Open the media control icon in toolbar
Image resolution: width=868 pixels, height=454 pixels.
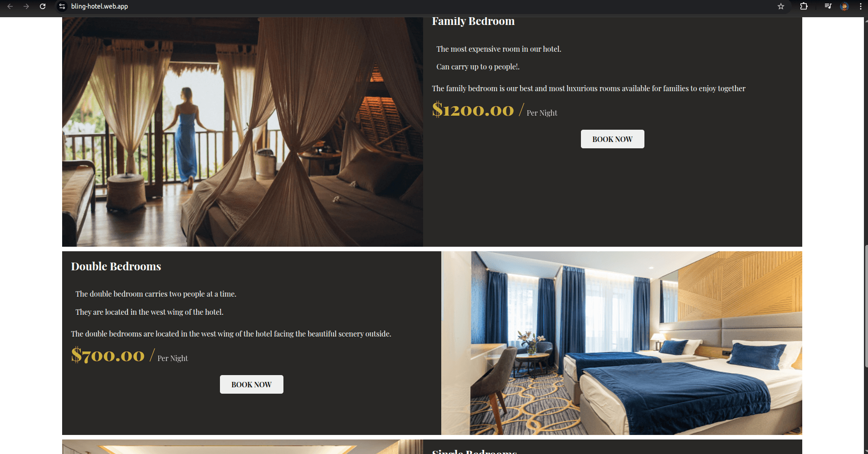(828, 6)
